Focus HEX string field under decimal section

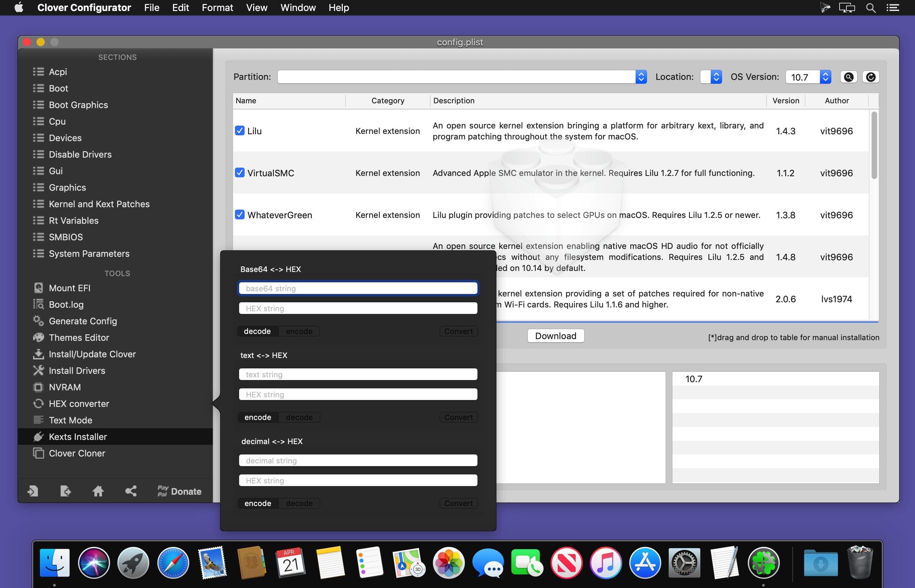(x=358, y=481)
